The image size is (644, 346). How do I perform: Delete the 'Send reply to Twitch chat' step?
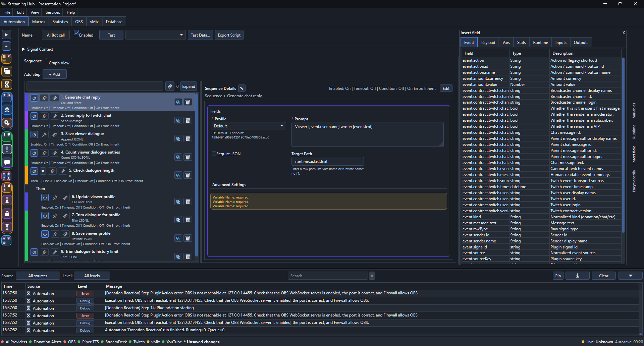pyautogui.click(x=188, y=120)
